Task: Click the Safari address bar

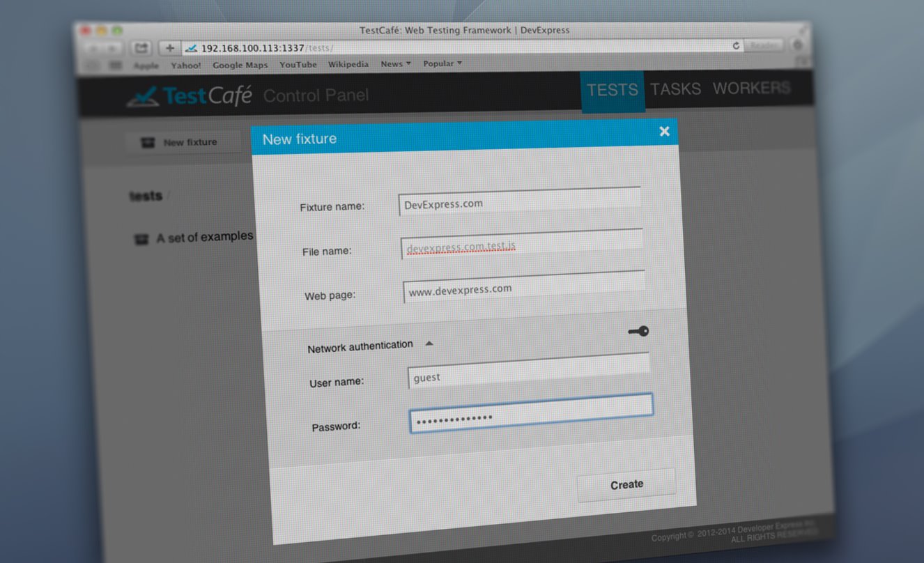Action: point(463,47)
